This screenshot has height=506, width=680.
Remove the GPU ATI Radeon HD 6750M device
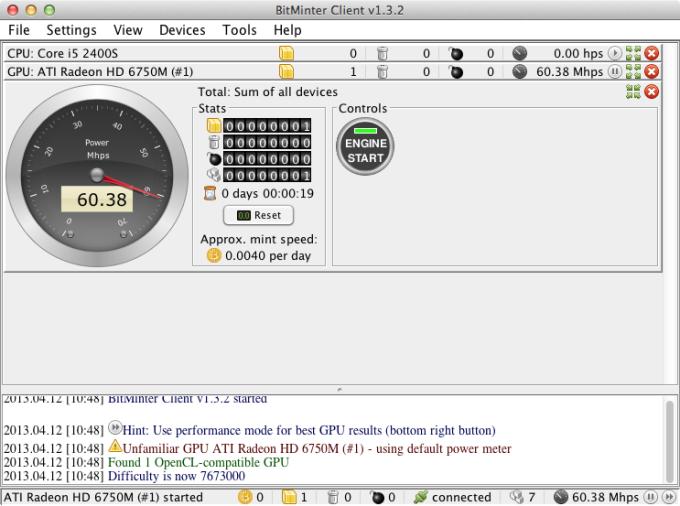[x=651, y=72]
